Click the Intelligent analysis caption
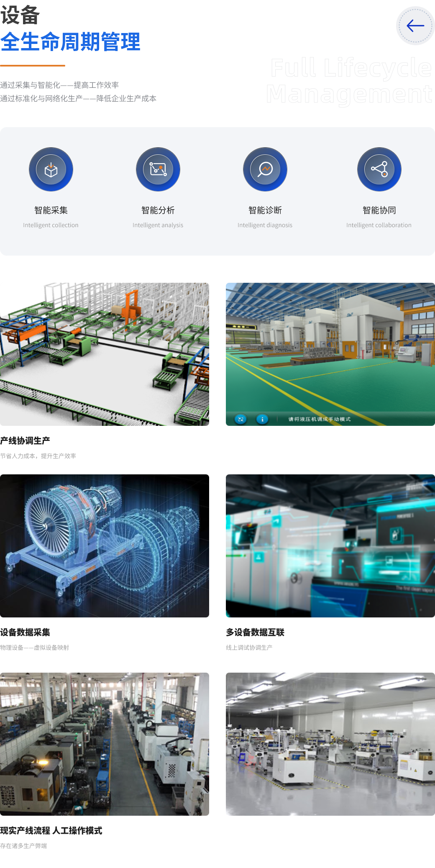This screenshot has width=435, height=868. click(158, 225)
